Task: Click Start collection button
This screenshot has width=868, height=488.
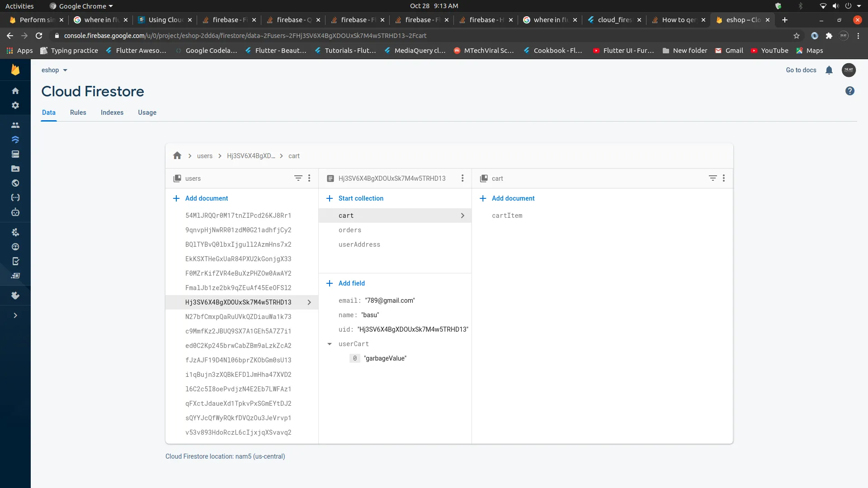Action: [360, 198]
